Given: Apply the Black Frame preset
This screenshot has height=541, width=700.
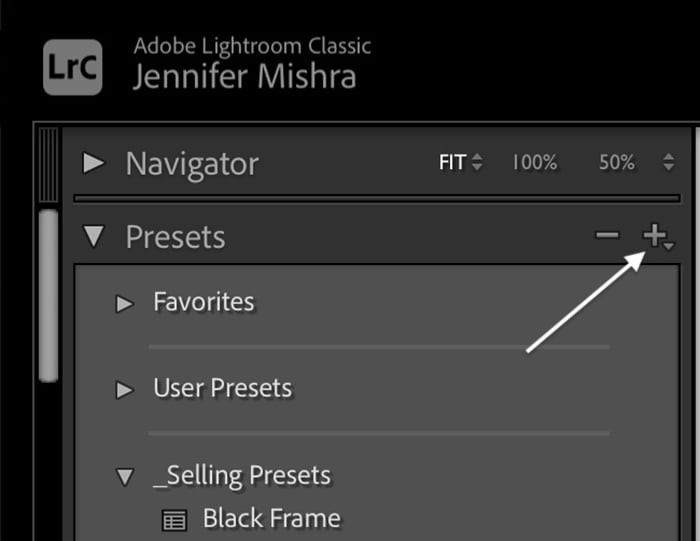Looking at the screenshot, I should point(271,518).
